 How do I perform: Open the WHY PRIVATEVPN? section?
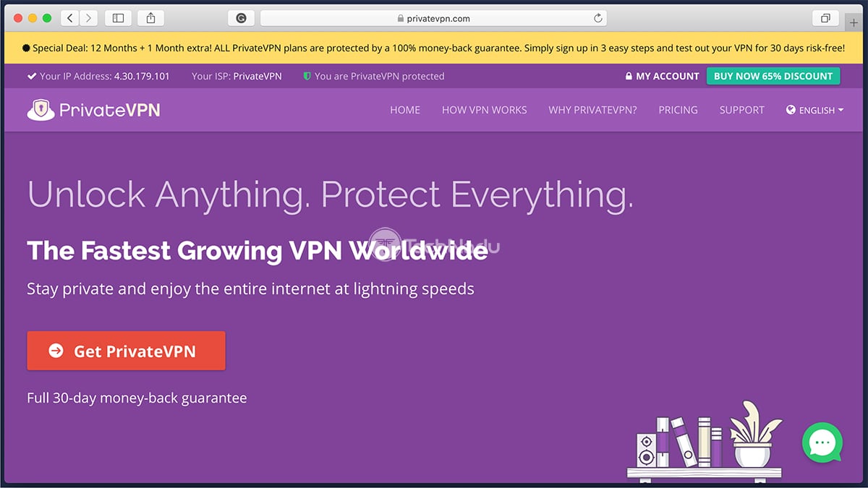(x=592, y=110)
